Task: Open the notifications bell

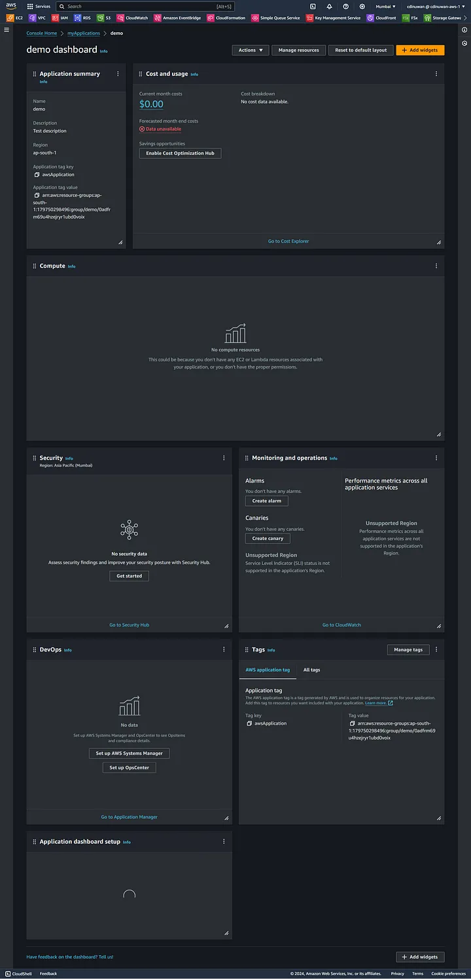Action: click(329, 6)
